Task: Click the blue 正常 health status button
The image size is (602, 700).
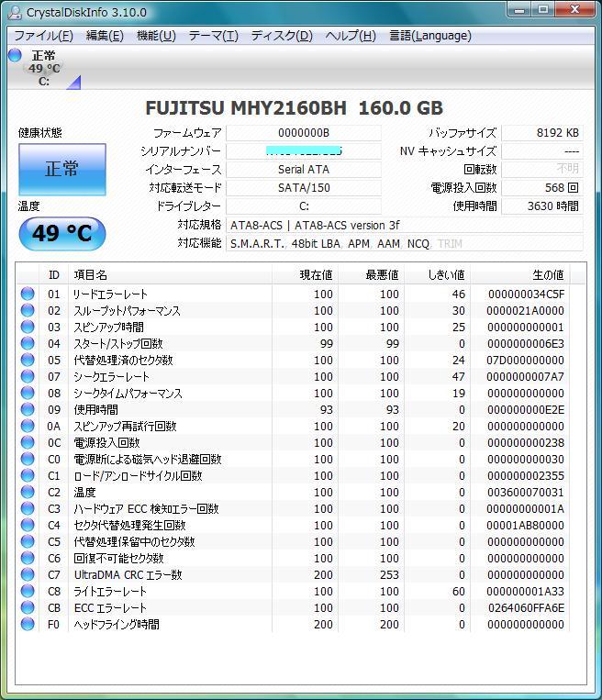Action: (x=62, y=169)
